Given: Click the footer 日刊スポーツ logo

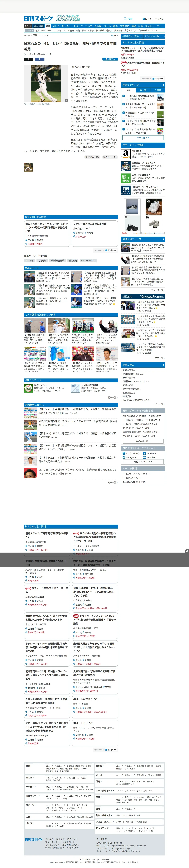Looking at the screenshot, I should [x=34, y=839].
